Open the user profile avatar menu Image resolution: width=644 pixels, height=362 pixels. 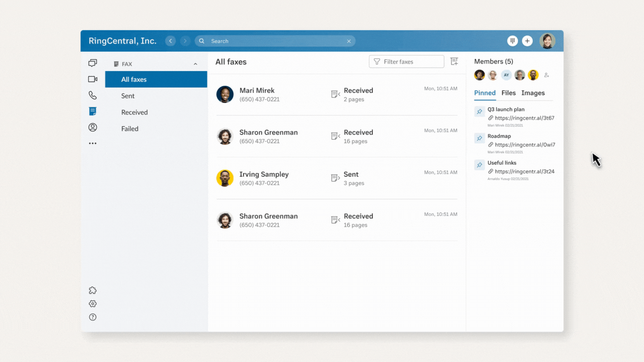coord(547,41)
